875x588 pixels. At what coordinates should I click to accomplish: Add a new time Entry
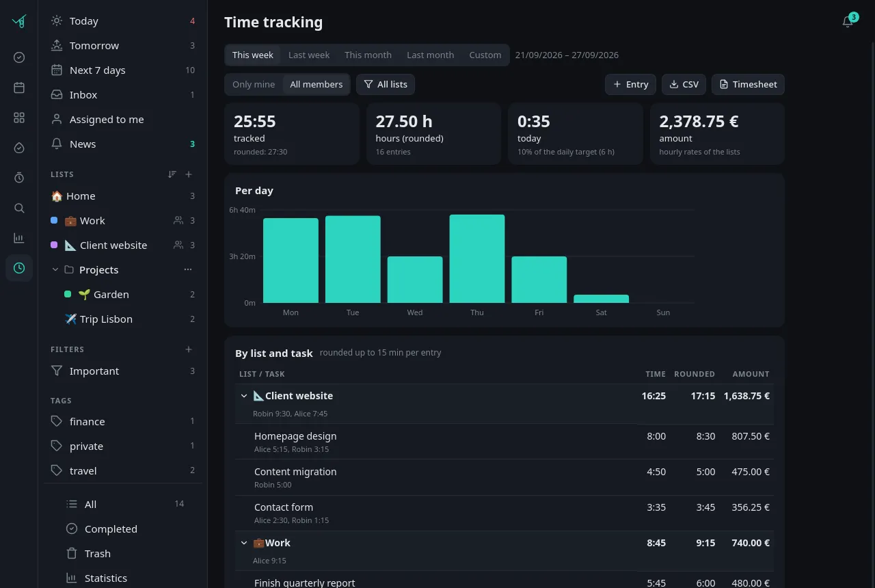tap(630, 84)
